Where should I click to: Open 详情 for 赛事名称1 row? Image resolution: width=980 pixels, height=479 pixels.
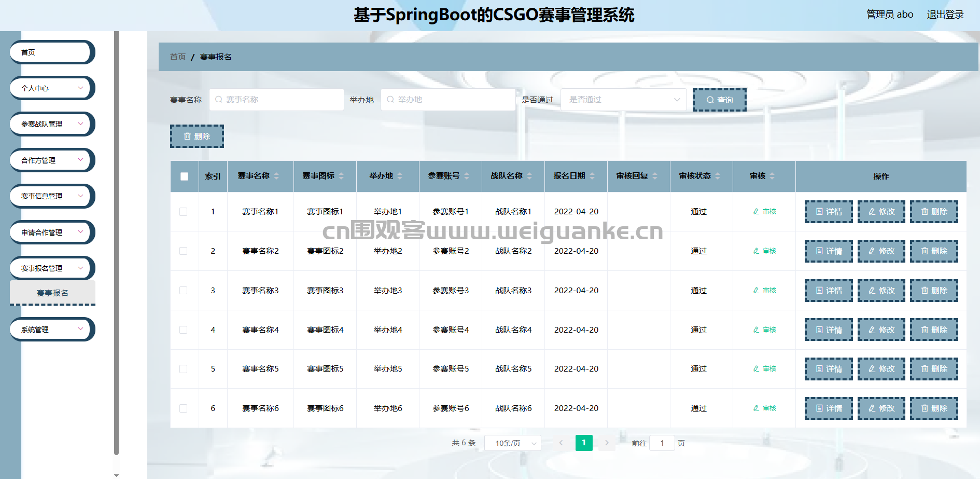[829, 212]
